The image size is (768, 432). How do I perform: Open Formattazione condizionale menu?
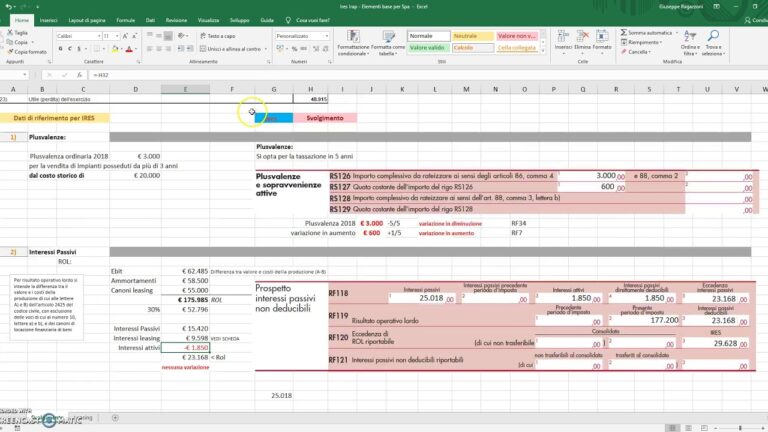[353, 43]
